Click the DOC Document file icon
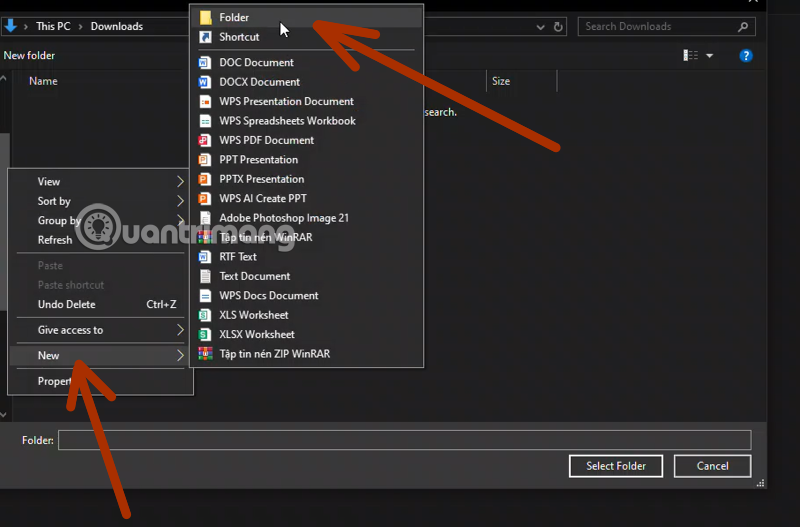The height and width of the screenshot is (527, 800). coord(205,62)
